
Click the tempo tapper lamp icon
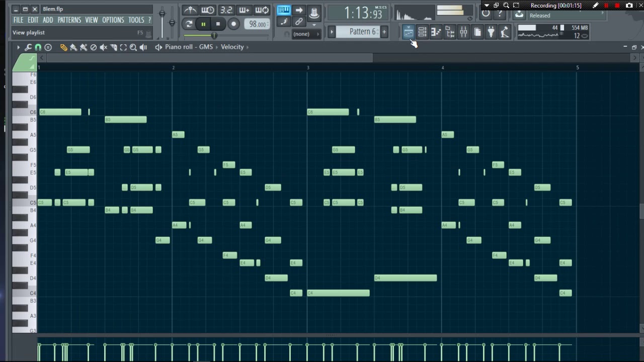pyautogui.click(x=505, y=33)
